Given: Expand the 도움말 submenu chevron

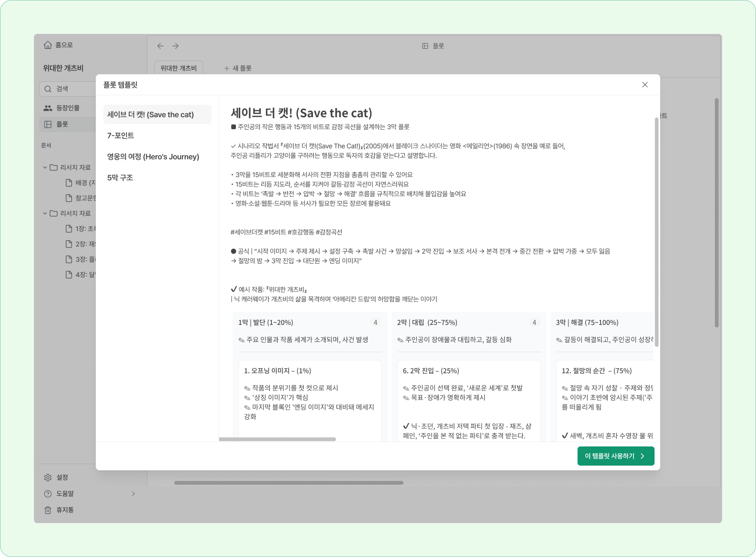Looking at the screenshot, I should click(x=133, y=494).
